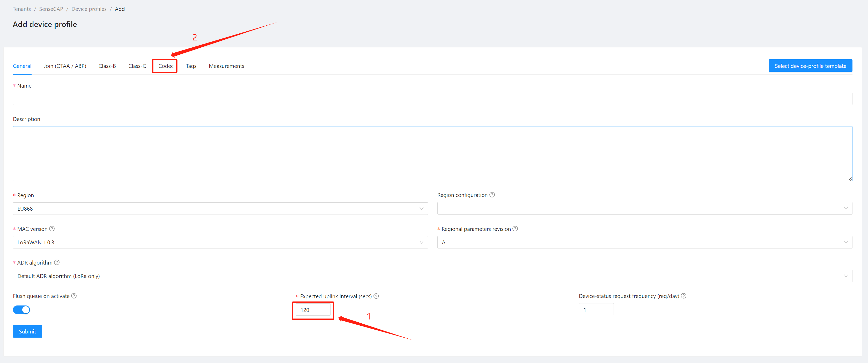Open the Codec tab
The width and height of the screenshot is (868, 363).
[x=166, y=66]
